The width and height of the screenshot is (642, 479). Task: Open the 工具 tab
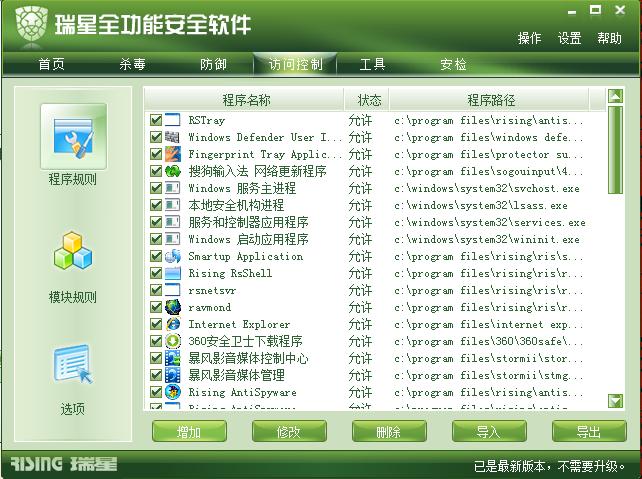[x=372, y=64]
